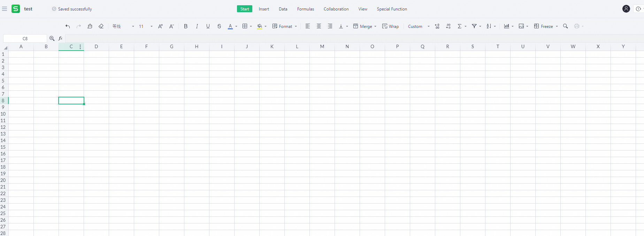Open font color dropdown arrow

(x=236, y=27)
